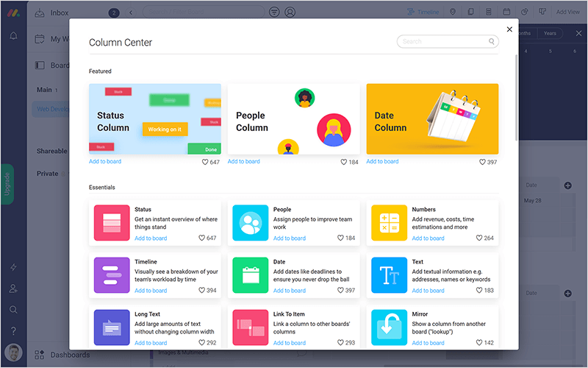Add Timeline column to board

tap(151, 291)
